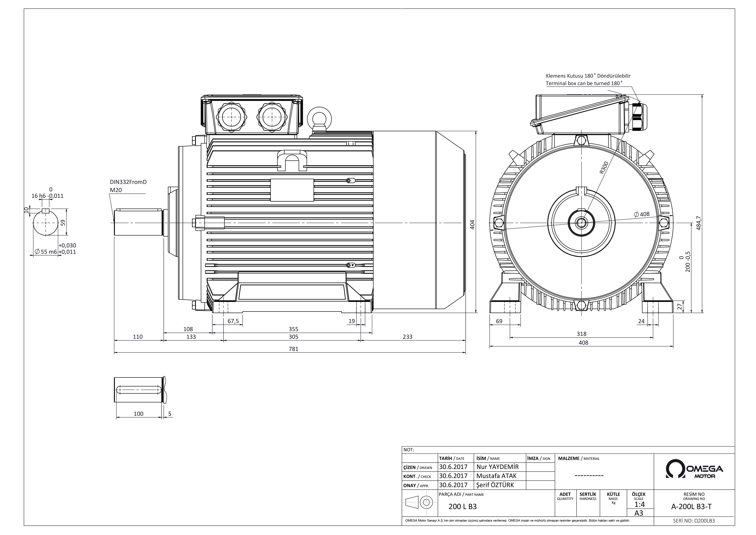Click the shaft keyway cross-section circle
Image resolution: width=756 pixels, height=535 pixels.
tap(46, 223)
